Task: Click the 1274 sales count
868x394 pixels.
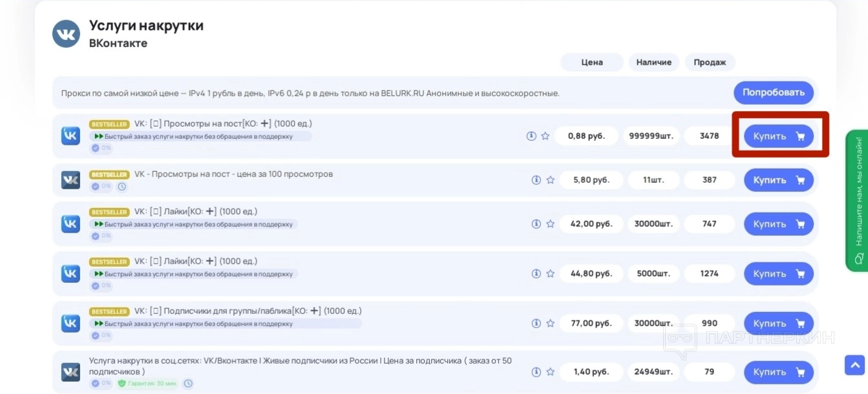Action: pyautogui.click(x=710, y=274)
